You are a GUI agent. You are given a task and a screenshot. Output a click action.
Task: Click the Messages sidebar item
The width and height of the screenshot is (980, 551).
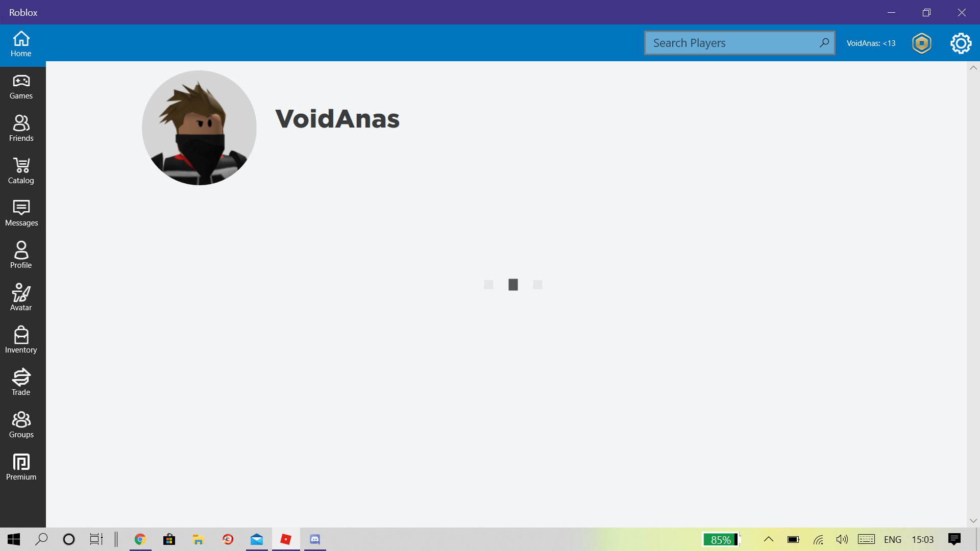tap(21, 213)
